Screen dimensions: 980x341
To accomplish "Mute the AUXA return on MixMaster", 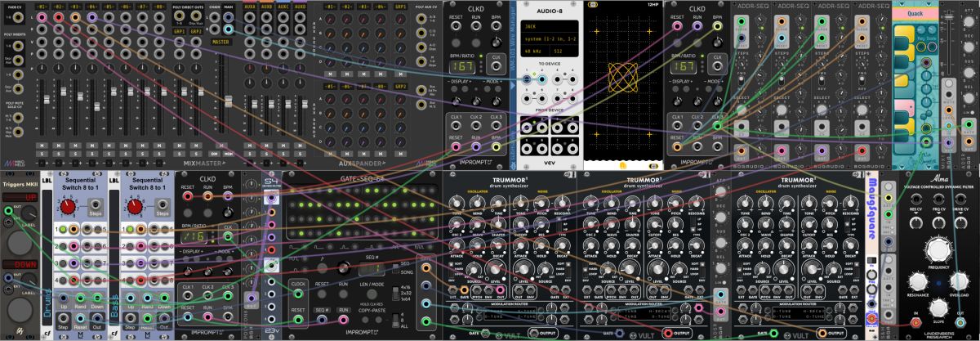I will [251, 145].
